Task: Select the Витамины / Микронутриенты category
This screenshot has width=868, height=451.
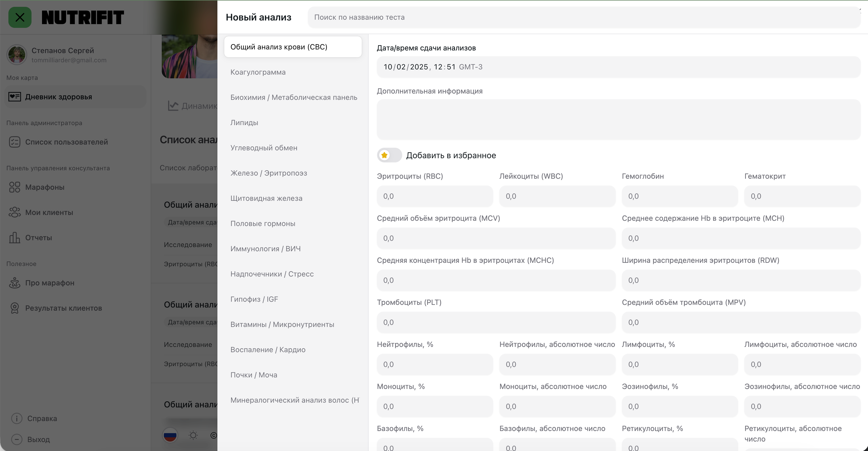Action: 282,325
